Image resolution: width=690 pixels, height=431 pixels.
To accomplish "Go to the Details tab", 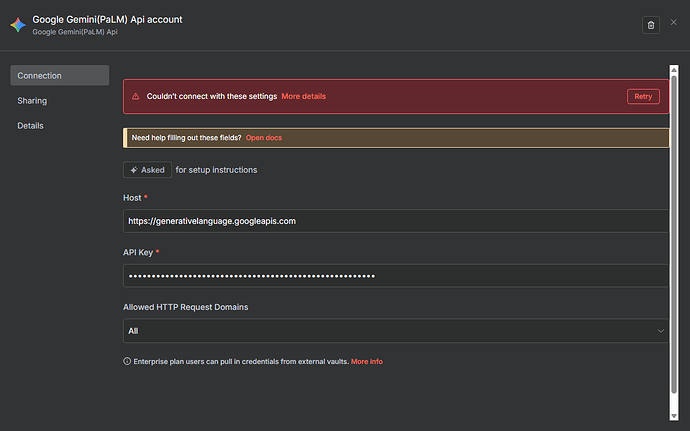I will coord(30,126).
